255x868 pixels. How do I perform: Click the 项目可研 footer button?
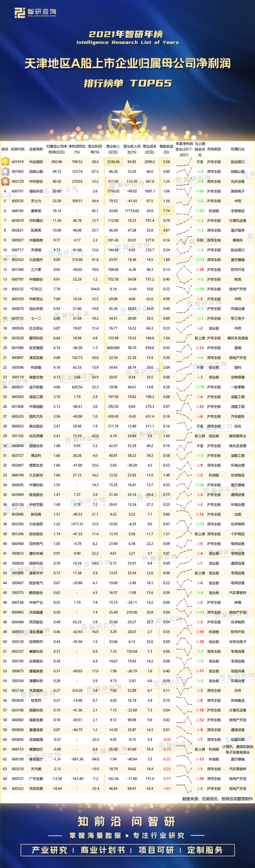156,850
